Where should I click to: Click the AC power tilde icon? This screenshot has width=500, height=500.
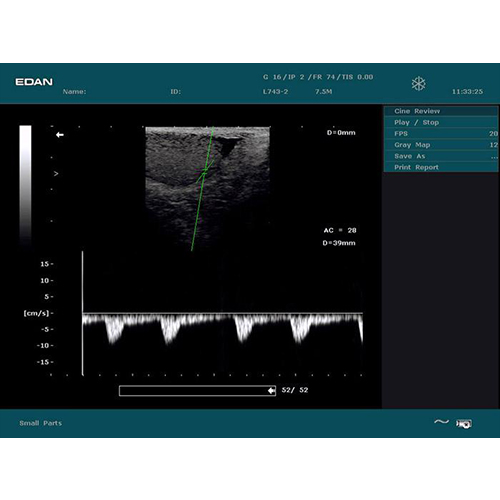(x=441, y=422)
